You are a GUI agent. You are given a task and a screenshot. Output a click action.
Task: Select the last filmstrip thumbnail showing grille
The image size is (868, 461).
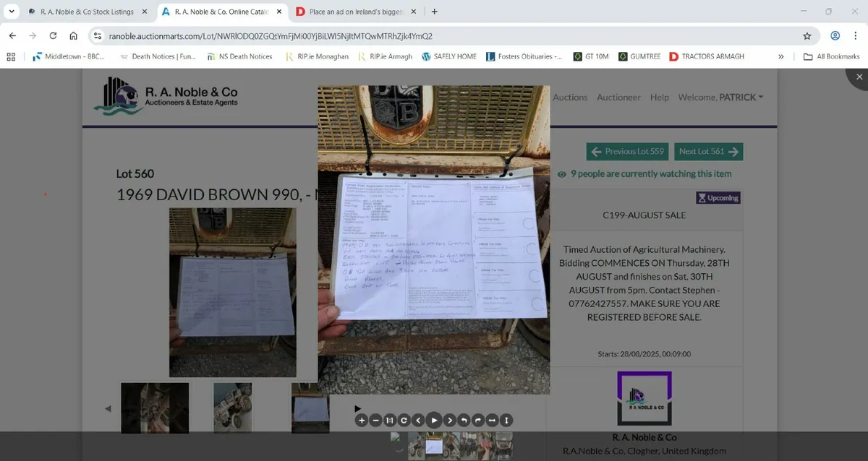tap(504, 446)
